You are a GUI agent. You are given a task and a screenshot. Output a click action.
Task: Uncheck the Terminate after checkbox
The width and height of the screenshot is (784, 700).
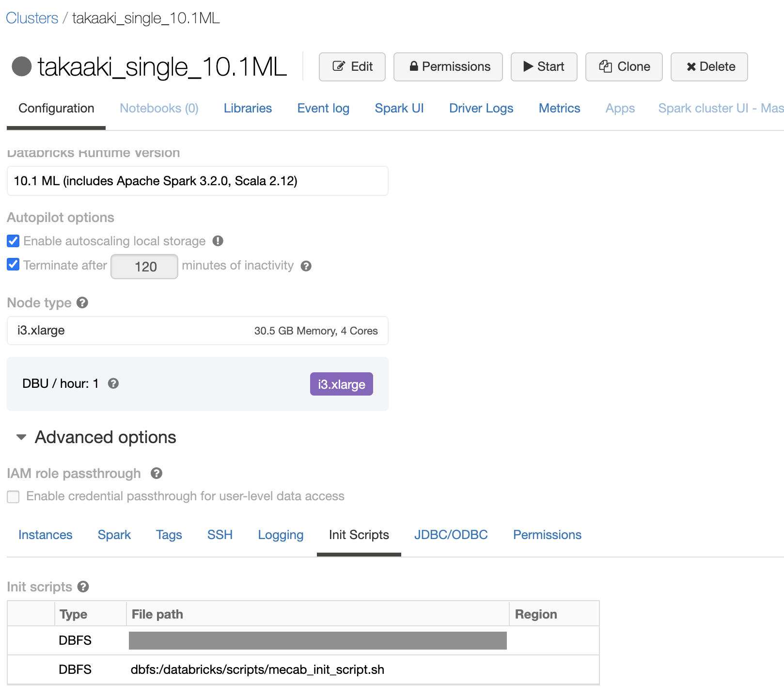click(x=13, y=265)
